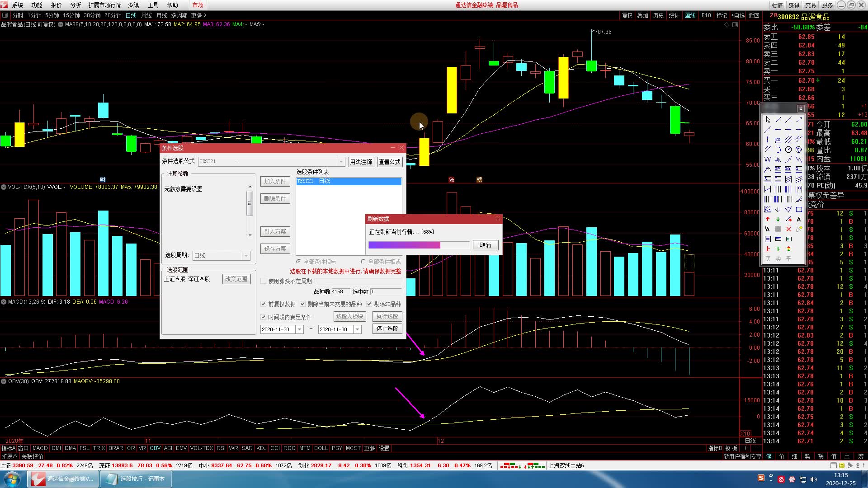Select the pointer cursor drawing tool
The image size is (868, 488).
click(x=768, y=120)
